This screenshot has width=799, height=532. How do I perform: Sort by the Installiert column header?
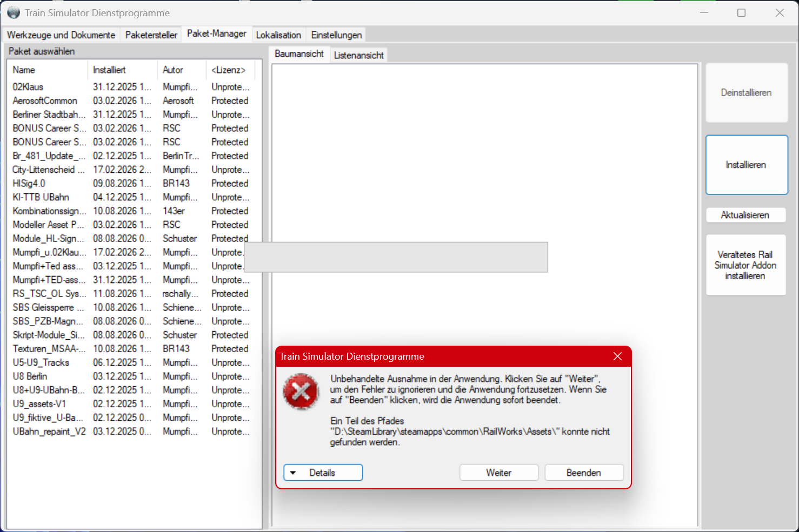[x=122, y=70]
